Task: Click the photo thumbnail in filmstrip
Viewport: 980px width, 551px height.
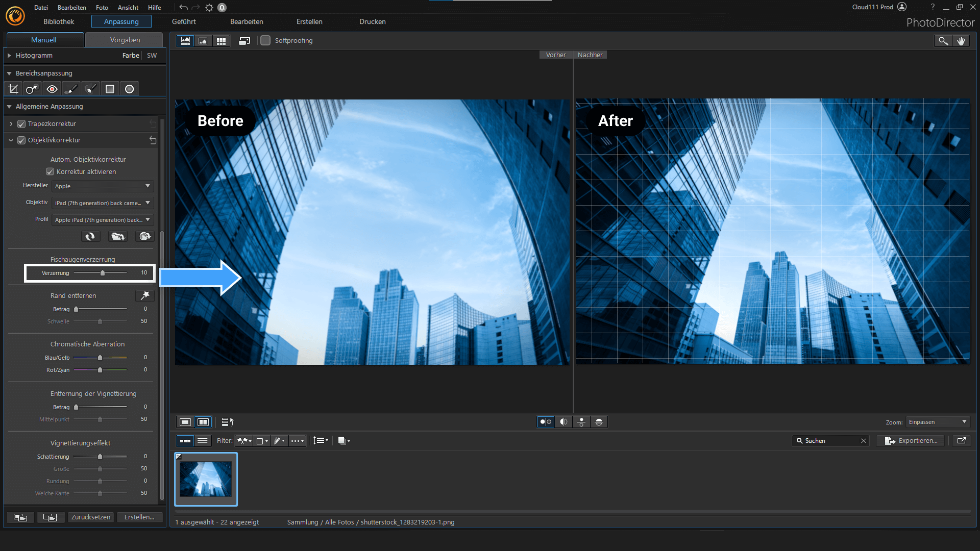Action: click(206, 479)
